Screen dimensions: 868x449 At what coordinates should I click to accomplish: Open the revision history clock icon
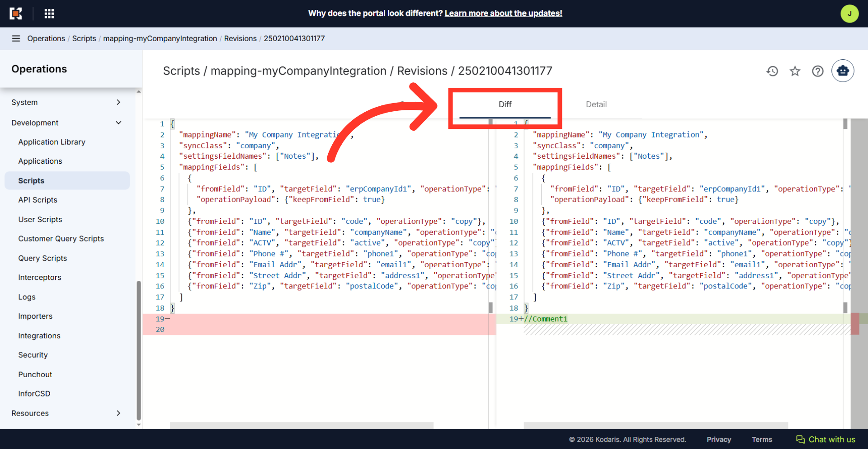point(772,71)
